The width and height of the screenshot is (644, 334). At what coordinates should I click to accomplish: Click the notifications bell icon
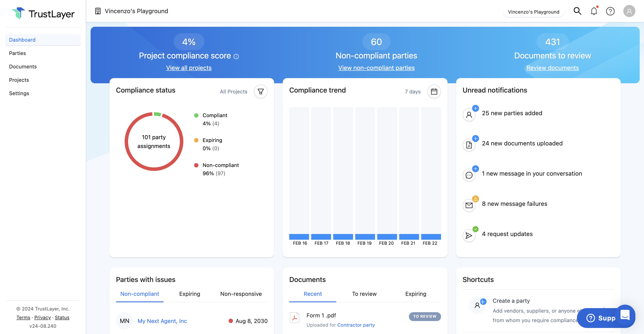(594, 11)
